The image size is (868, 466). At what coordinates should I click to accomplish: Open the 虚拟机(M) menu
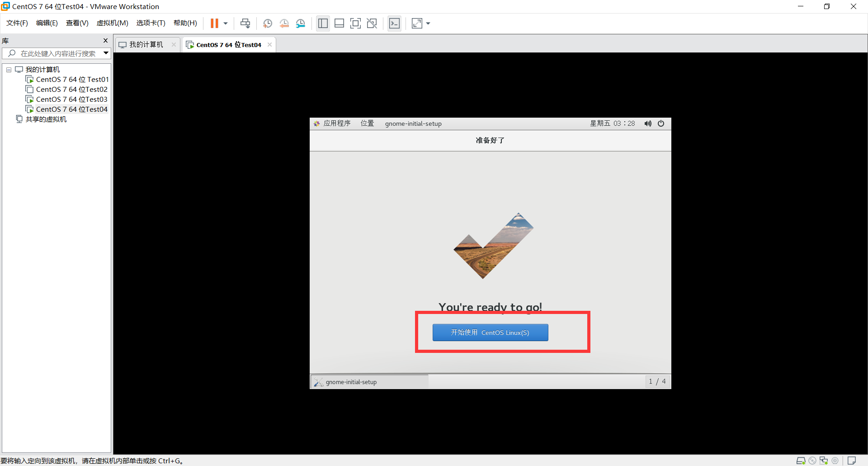pos(113,23)
